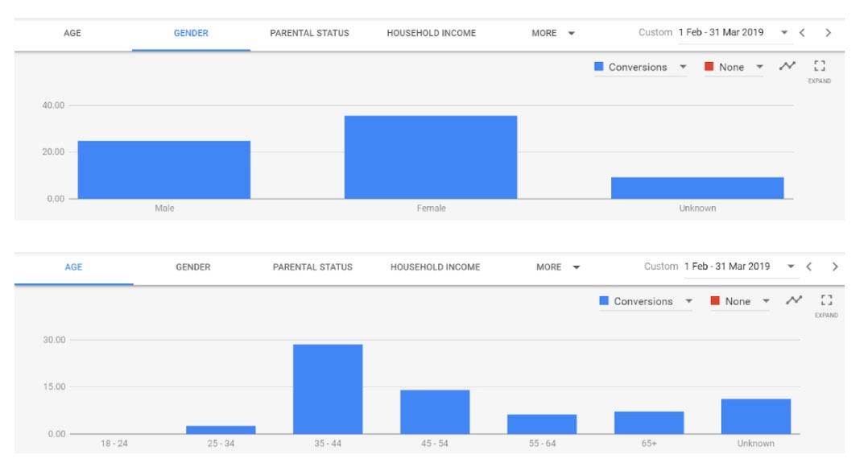Viewport: 868px width, 467px height.
Task: Click the Female conversions bar
Action: (431, 157)
